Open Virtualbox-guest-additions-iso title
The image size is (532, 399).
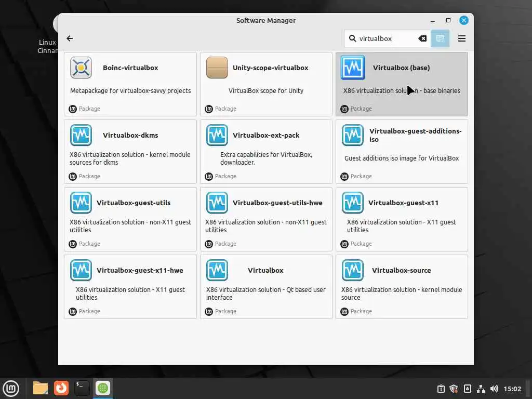[415, 135]
